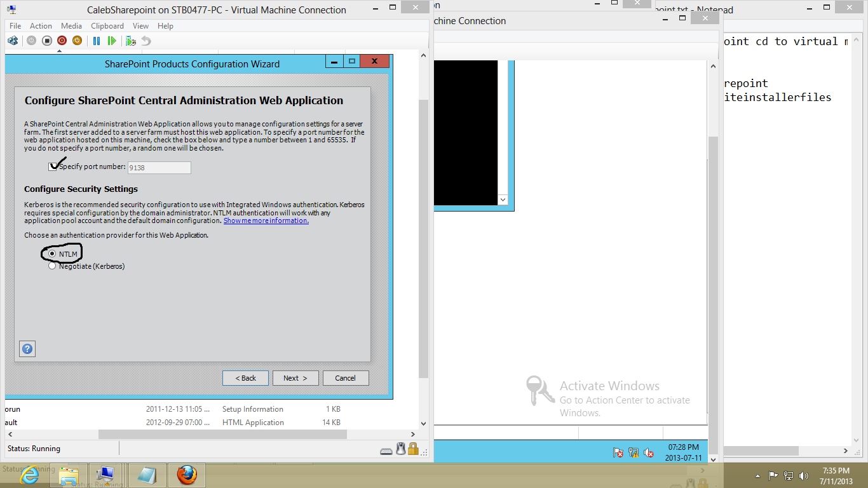868x488 pixels.
Task: Click the scroll-up arrow in VM window
Action: click(x=424, y=56)
